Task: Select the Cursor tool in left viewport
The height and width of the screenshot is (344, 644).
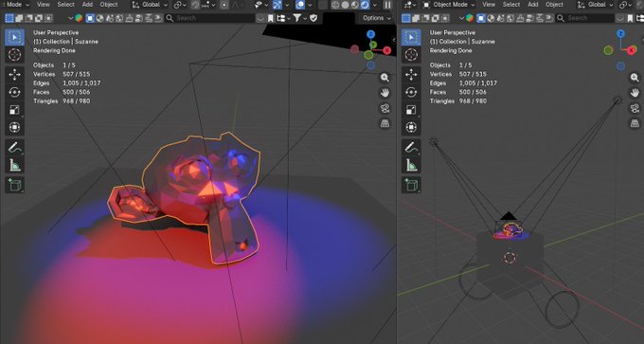Action: tap(14, 55)
